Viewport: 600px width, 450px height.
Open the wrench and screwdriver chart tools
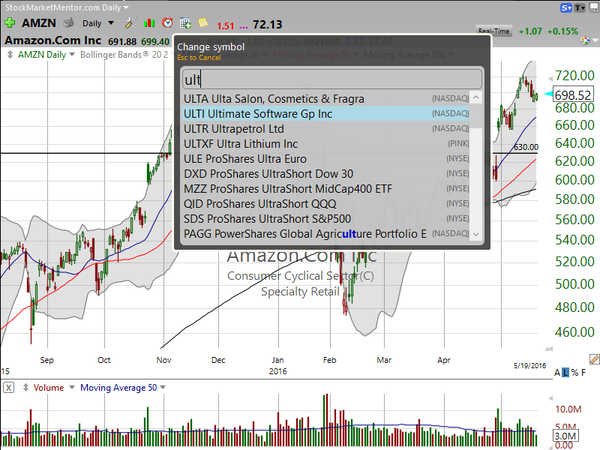tap(130, 23)
